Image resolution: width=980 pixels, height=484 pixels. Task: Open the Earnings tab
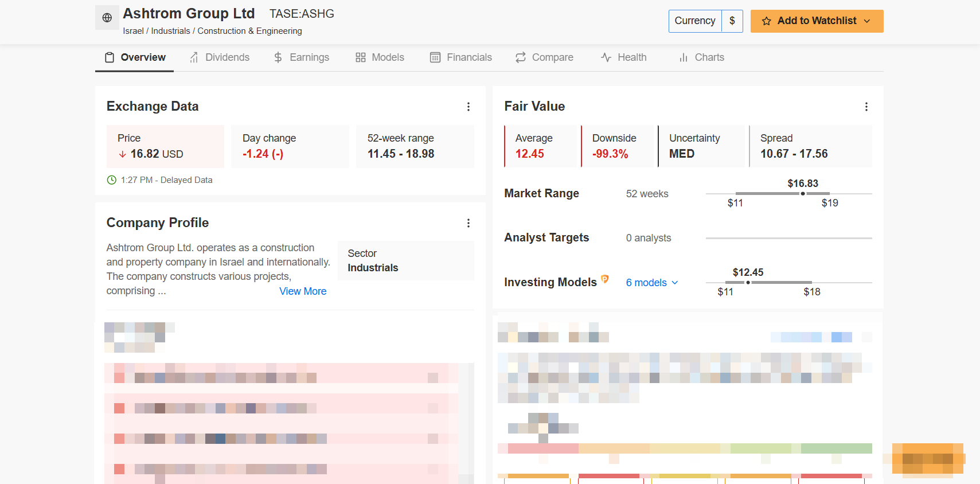302,57
